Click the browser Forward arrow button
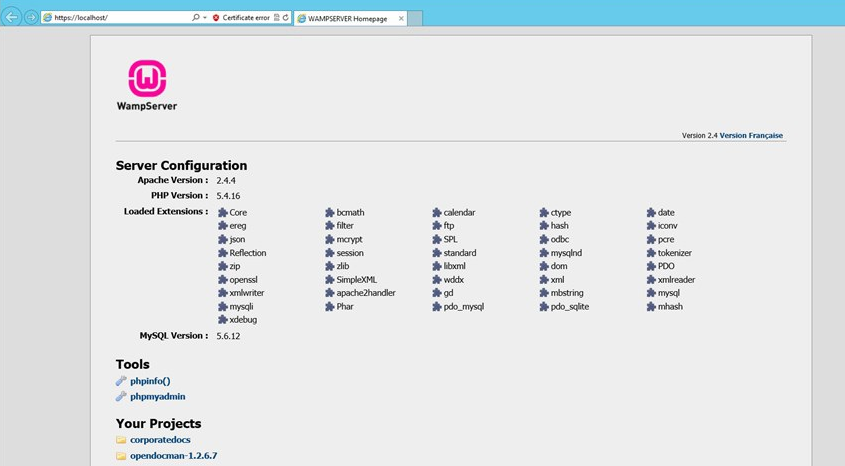This screenshot has height=466, width=845. 31,18
